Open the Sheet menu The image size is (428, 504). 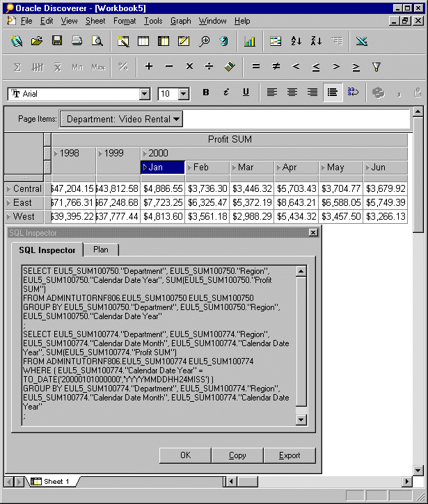(95, 21)
